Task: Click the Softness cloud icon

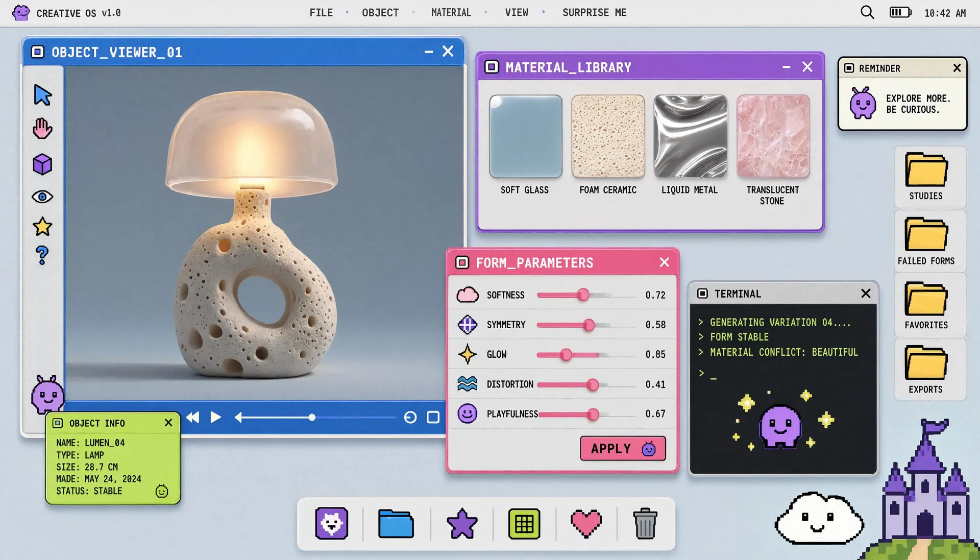Action: [467, 295]
